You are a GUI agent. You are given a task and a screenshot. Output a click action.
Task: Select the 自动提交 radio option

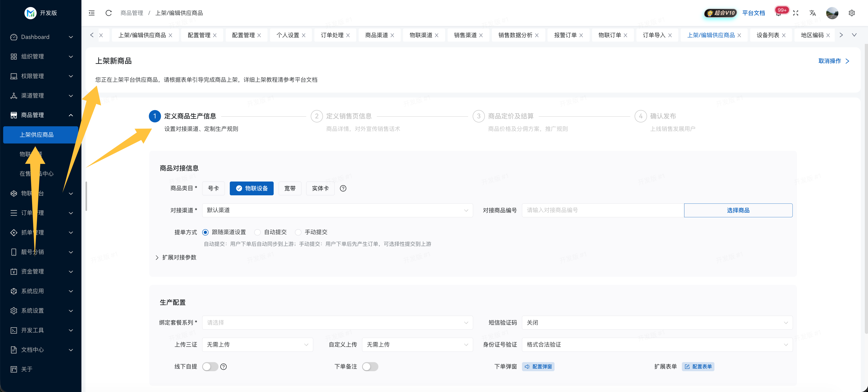tap(257, 232)
